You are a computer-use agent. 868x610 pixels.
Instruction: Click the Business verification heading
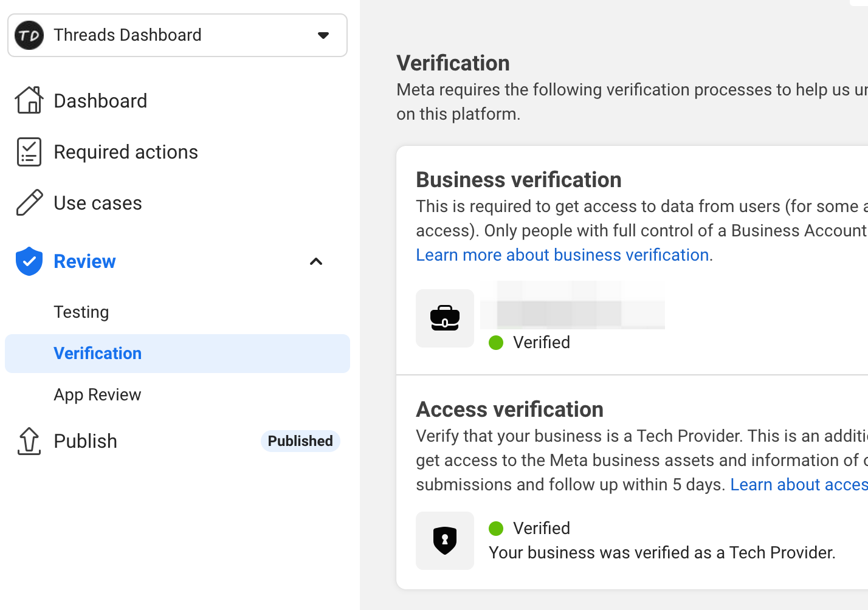(519, 180)
